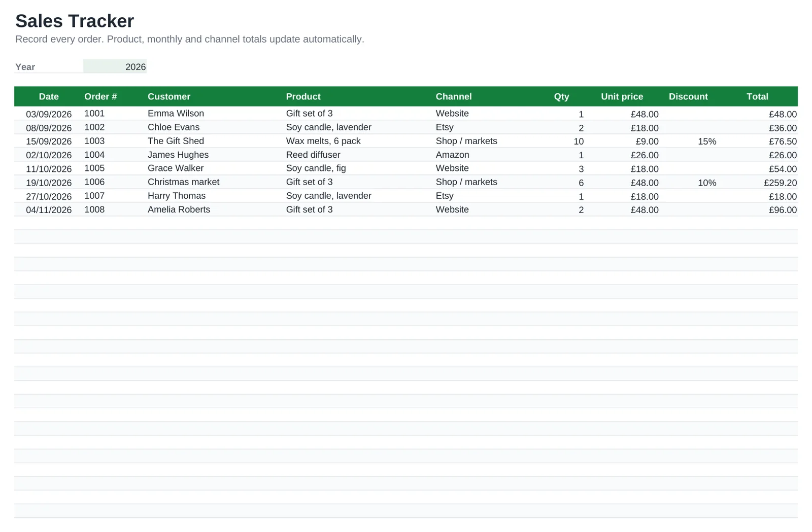Click the Channel column header
Viewport: 812px width, 532px height.
pos(454,96)
